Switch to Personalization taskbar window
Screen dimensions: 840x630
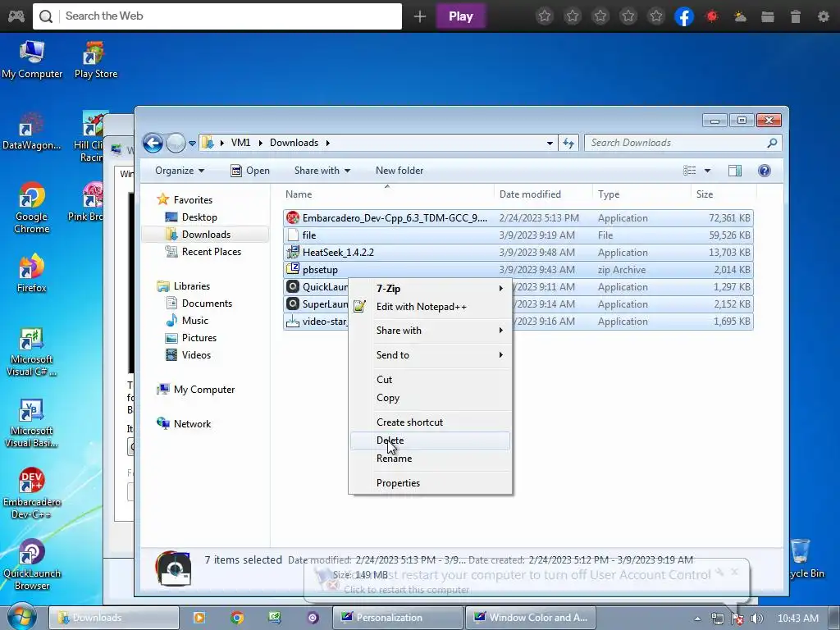397,617
